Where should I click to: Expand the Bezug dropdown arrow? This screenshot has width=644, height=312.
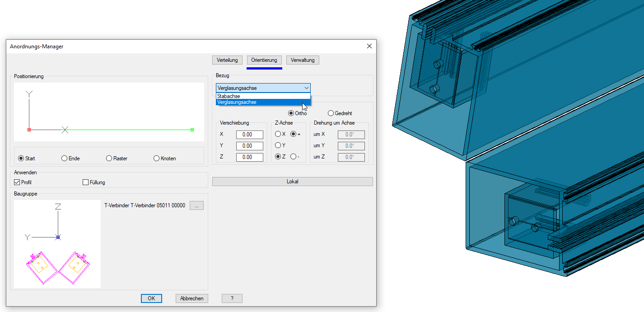(307, 88)
